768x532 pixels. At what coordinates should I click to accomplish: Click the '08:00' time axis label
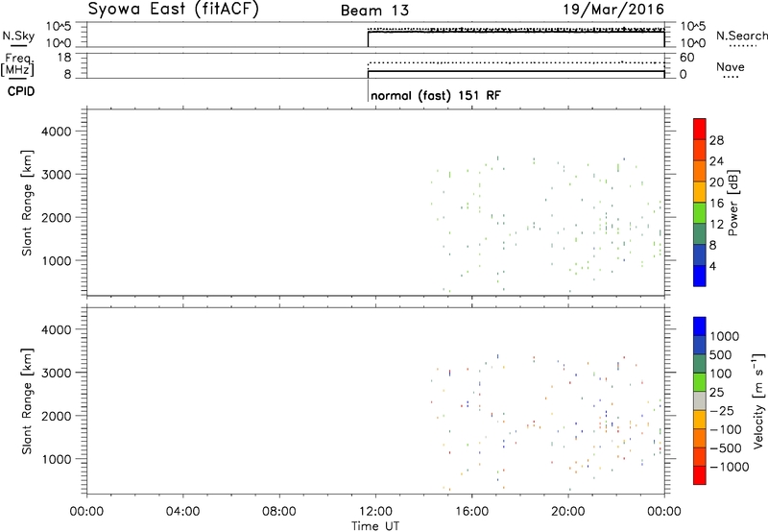pyautogui.click(x=279, y=512)
